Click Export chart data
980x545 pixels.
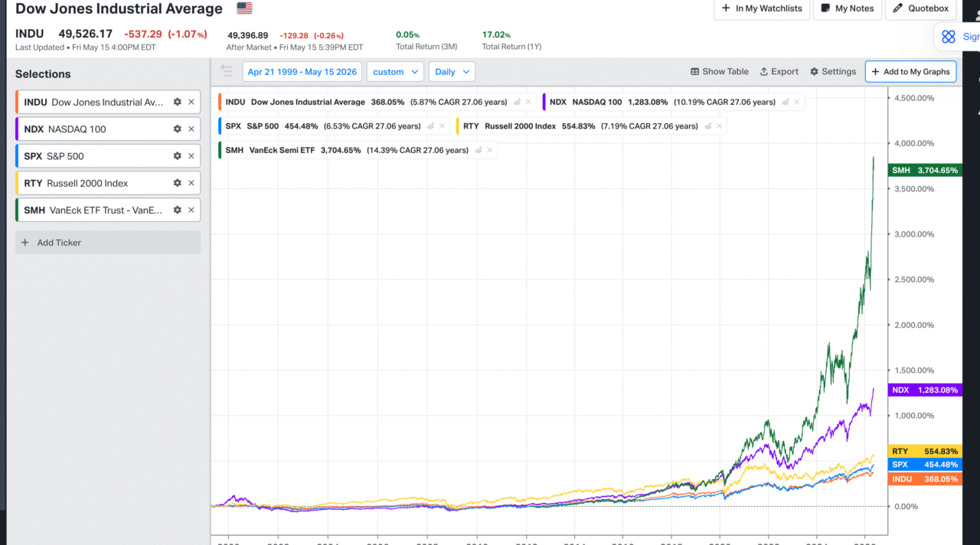coord(779,71)
